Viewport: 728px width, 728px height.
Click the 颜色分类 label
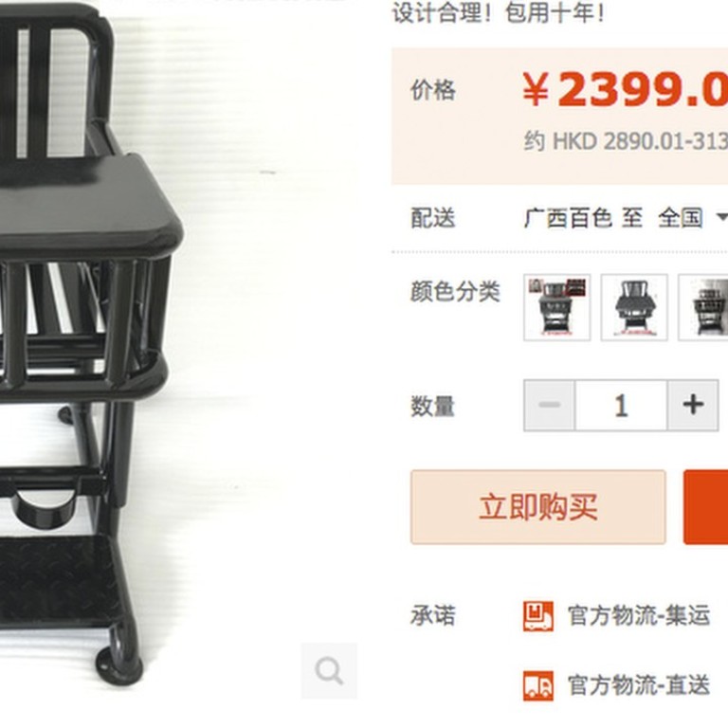455,292
